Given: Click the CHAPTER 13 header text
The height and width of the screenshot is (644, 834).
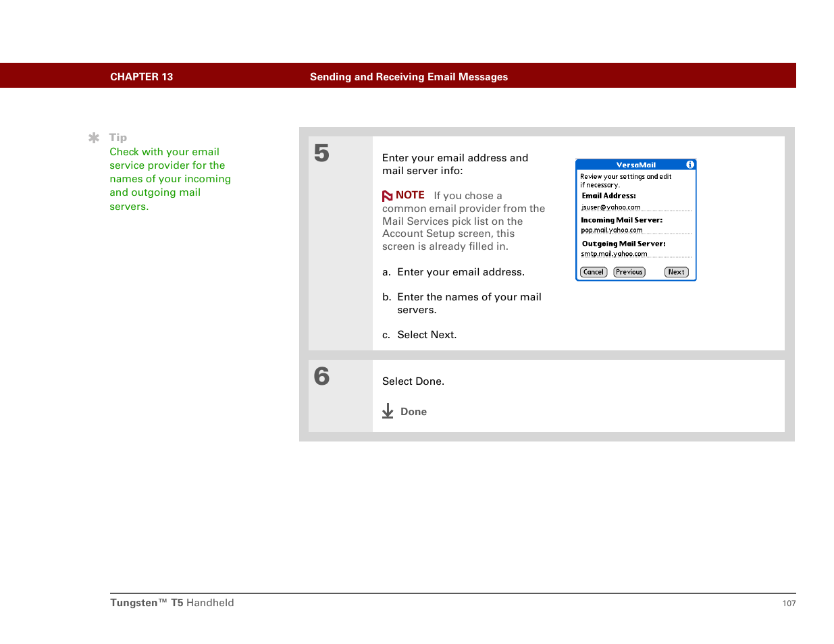Looking at the screenshot, I should click(141, 77).
